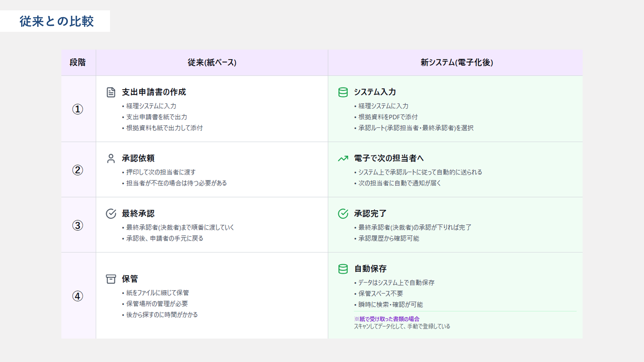Select the heading 電子で次の担当者へ
644x362 pixels.
tap(389, 158)
